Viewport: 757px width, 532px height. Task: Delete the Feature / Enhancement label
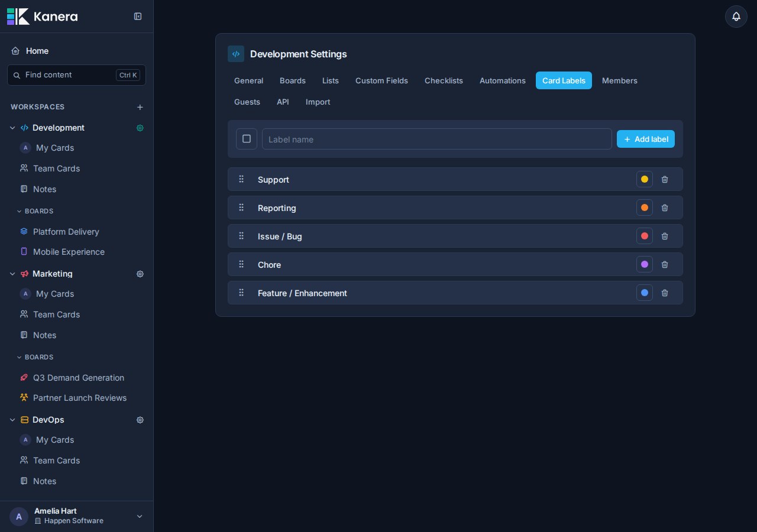(665, 293)
